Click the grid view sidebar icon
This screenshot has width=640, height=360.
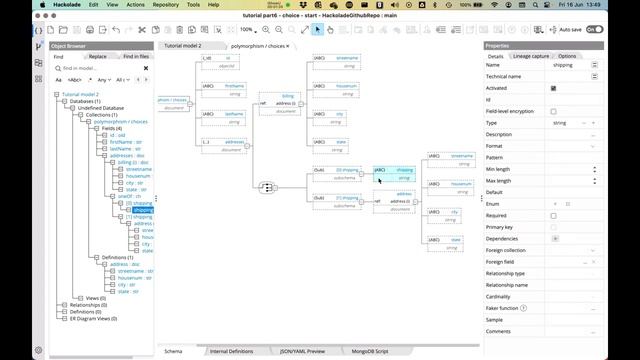click(x=38, y=79)
